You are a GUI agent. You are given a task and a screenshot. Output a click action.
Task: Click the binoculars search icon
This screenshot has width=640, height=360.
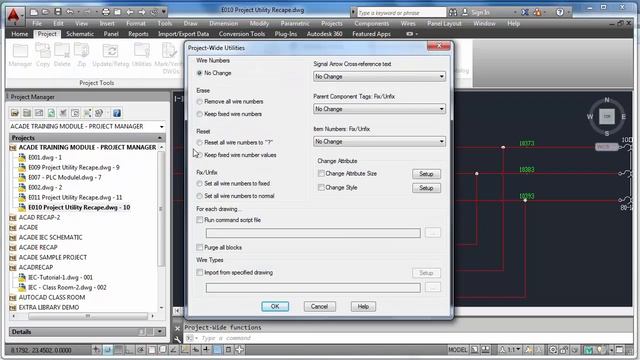pos(453,12)
